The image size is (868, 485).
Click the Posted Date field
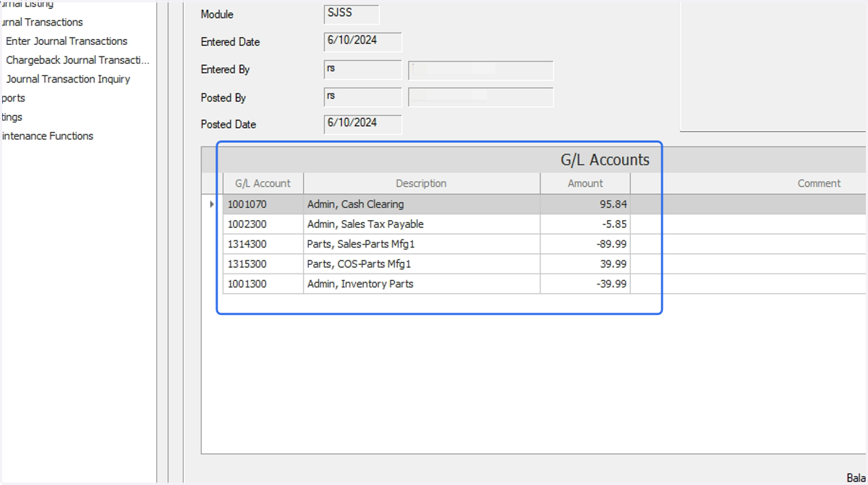coord(363,125)
